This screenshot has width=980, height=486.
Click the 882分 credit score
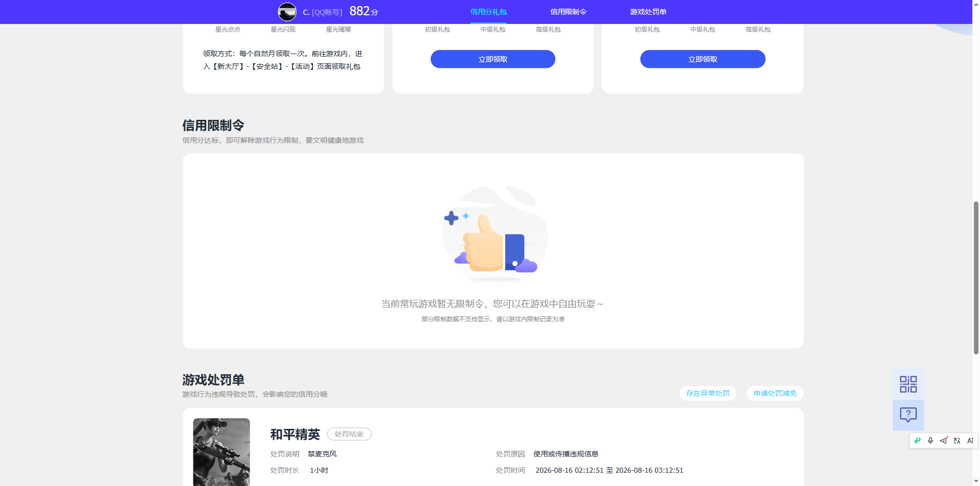(x=363, y=11)
